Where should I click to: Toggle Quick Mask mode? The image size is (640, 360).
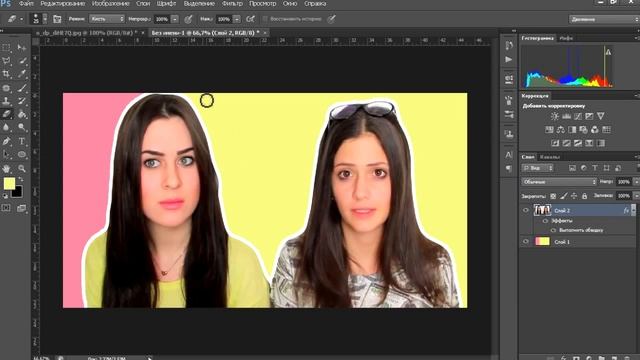(x=6, y=208)
